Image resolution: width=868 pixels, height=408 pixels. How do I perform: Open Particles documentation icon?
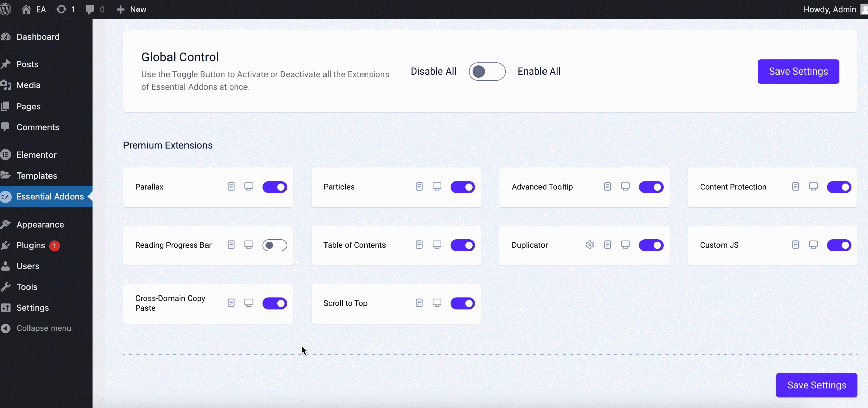(x=419, y=187)
